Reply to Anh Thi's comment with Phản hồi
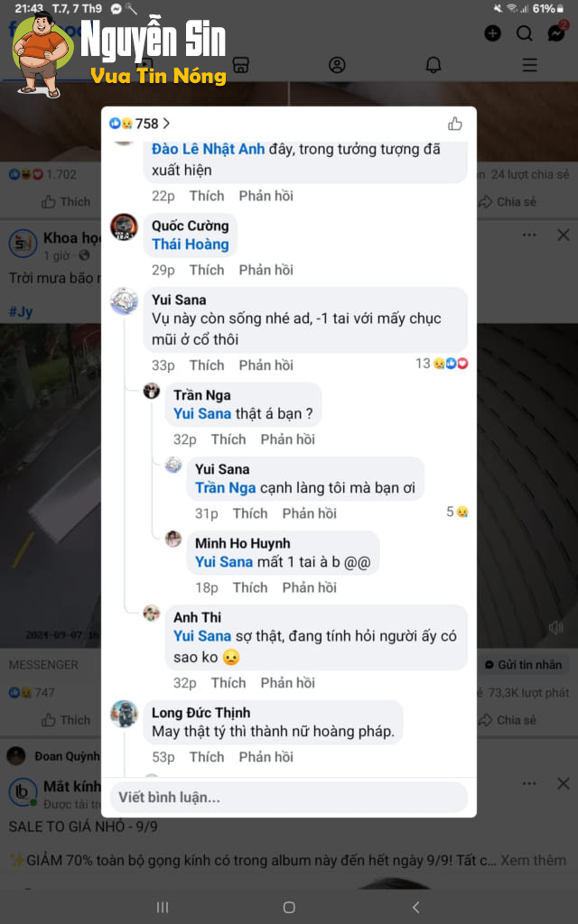 (x=288, y=682)
